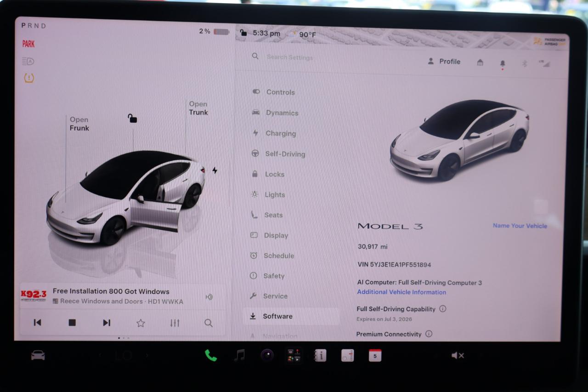Tap the passenger airbag indicator
The height and width of the screenshot is (392, 588).
550,41
